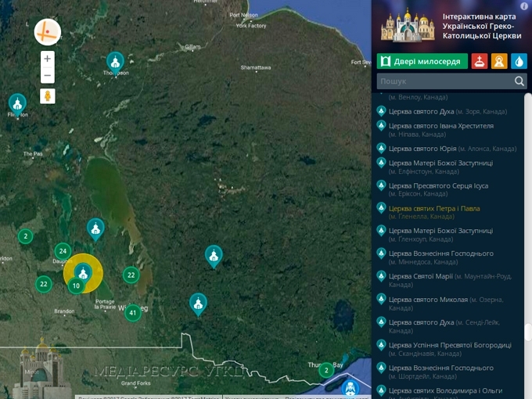Viewport: 532px width, 399px height.
Task: Click the sidebar list scrollbar thumb
Action: tap(528, 332)
